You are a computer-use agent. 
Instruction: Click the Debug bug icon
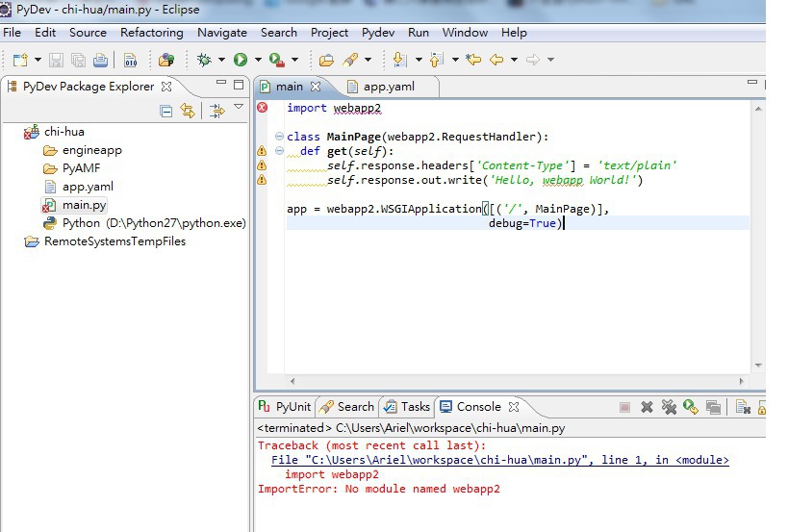tap(203, 60)
